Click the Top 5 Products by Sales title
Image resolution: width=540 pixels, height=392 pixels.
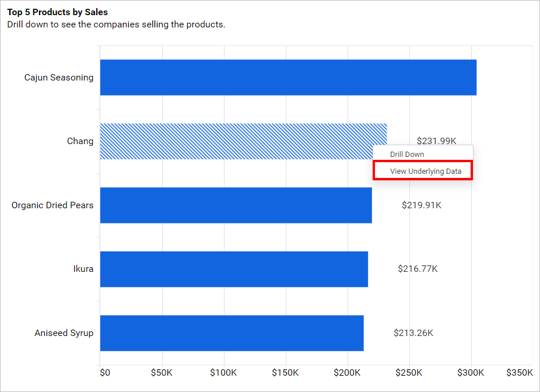(x=57, y=12)
